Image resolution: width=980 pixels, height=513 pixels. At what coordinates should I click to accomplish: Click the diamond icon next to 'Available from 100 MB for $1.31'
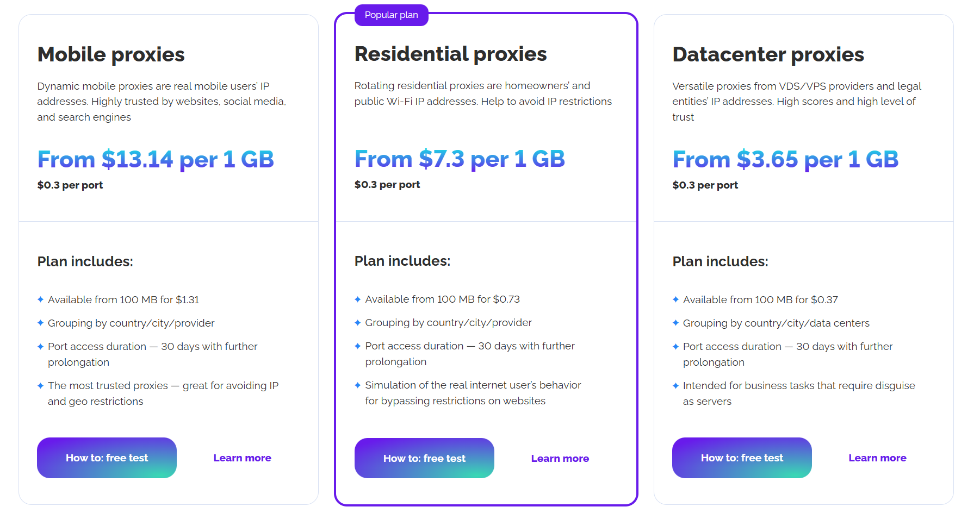[40, 299]
